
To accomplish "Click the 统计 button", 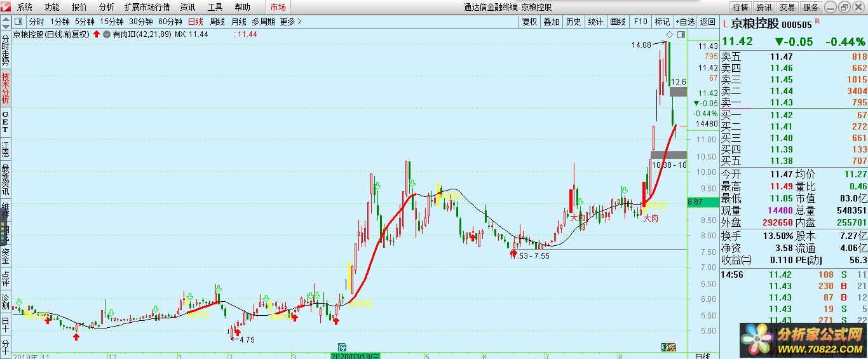I will click(x=595, y=22).
